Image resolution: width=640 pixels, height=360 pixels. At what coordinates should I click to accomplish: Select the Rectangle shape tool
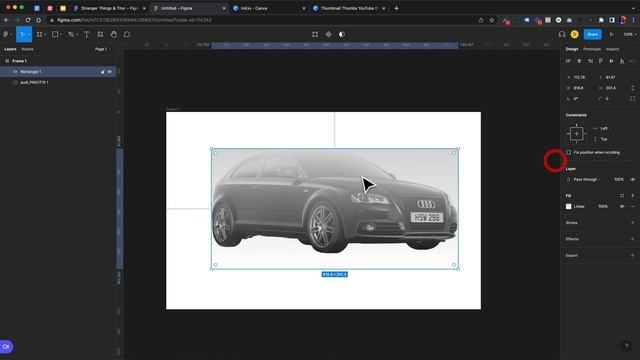tap(55, 35)
